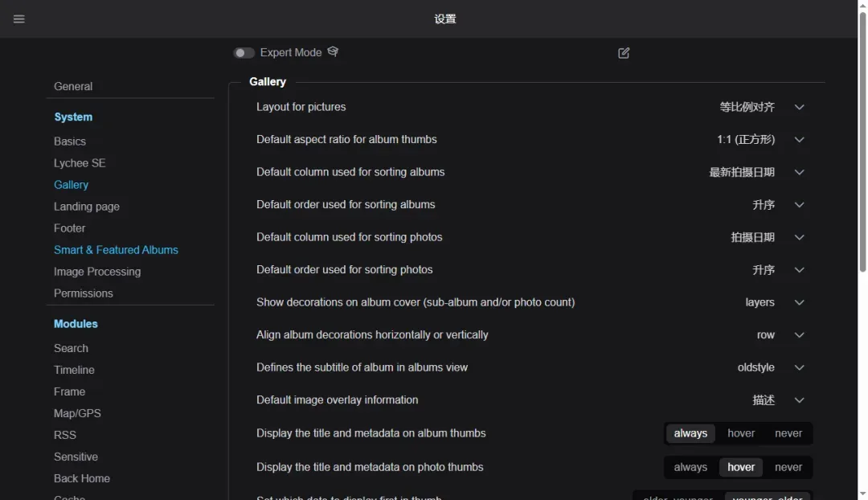The width and height of the screenshot is (868, 500).
Task: Click the chevron for album decorations layers
Action: pyautogui.click(x=799, y=302)
